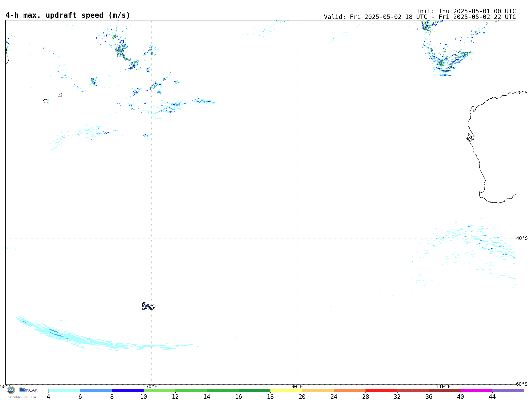Click the colorbar tick label 20
The height and width of the screenshot is (400, 532).
pos(302,397)
